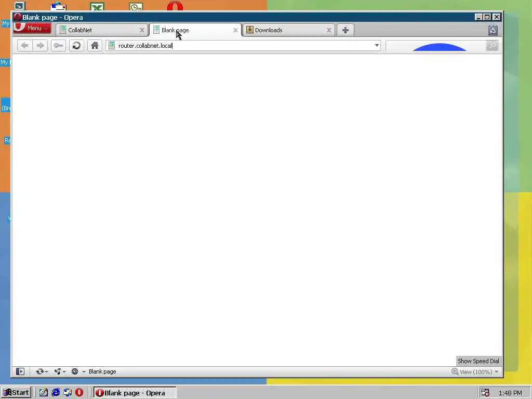Switch to the CollabNet tab
Screen dimensions: 532x399
pos(102,30)
